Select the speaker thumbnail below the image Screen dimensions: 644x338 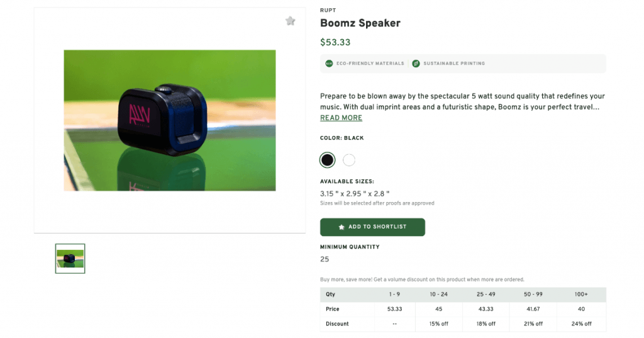click(70, 258)
